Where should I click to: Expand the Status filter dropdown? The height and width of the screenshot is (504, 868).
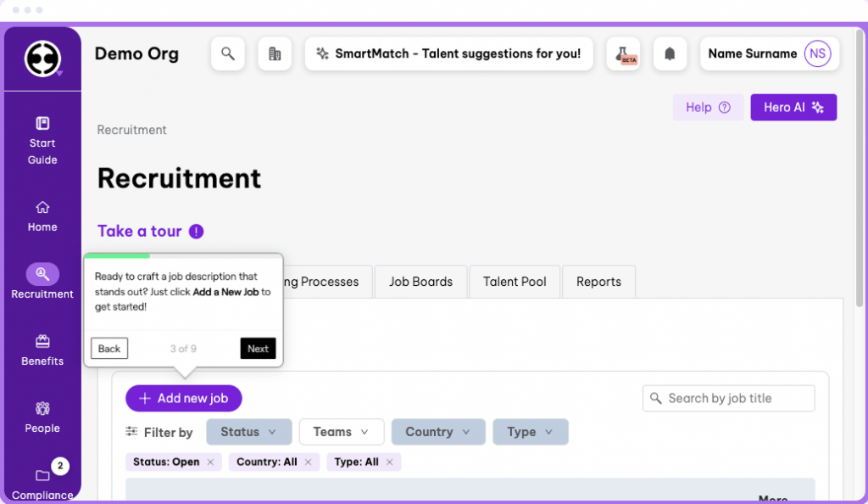[249, 432]
